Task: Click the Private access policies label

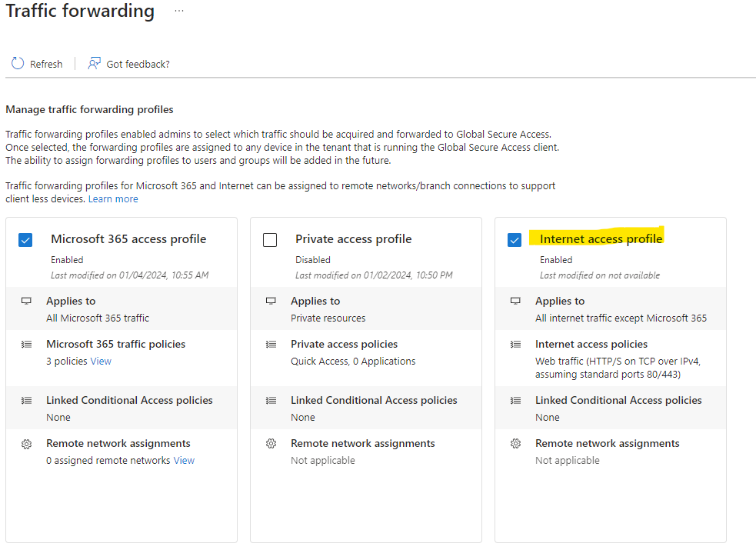Action: pos(344,344)
